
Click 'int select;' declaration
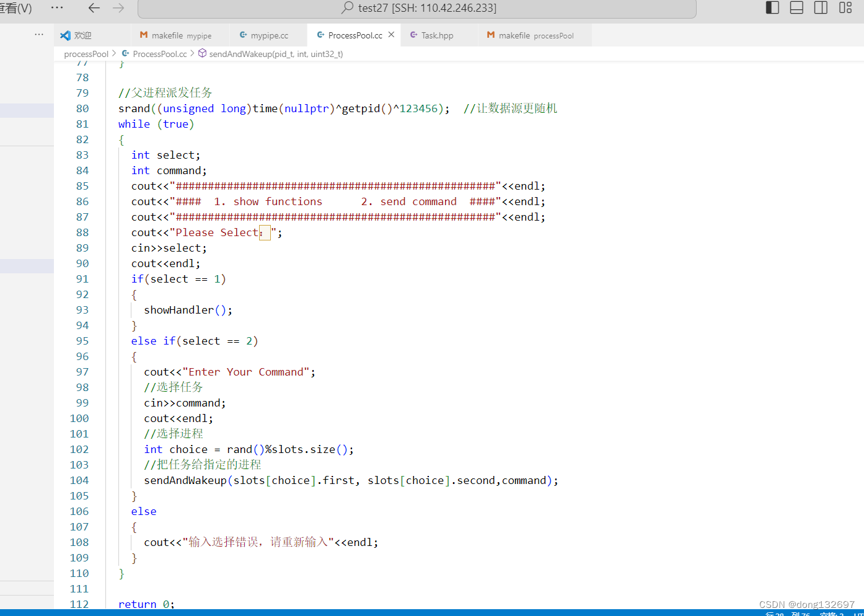coord(165,155)
